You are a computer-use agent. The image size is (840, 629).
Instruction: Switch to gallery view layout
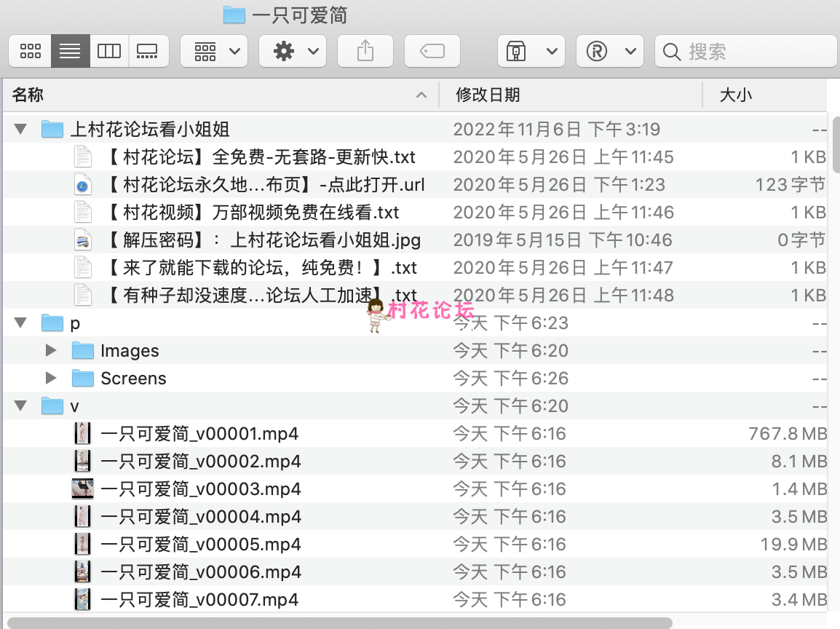(x=148, y=52)
